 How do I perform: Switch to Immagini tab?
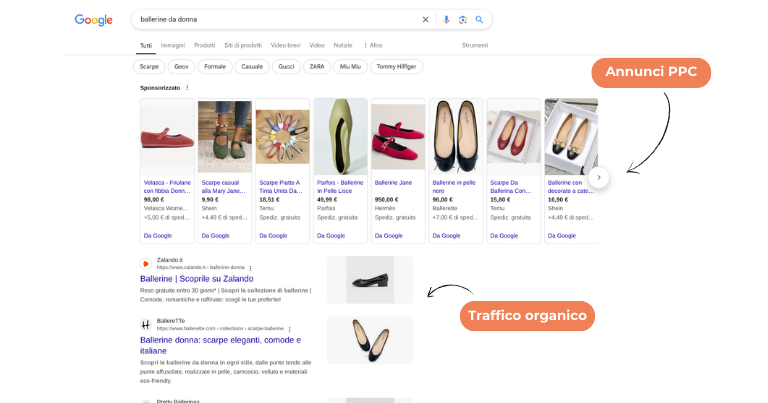pyautogui.click(x=173, y=45)
